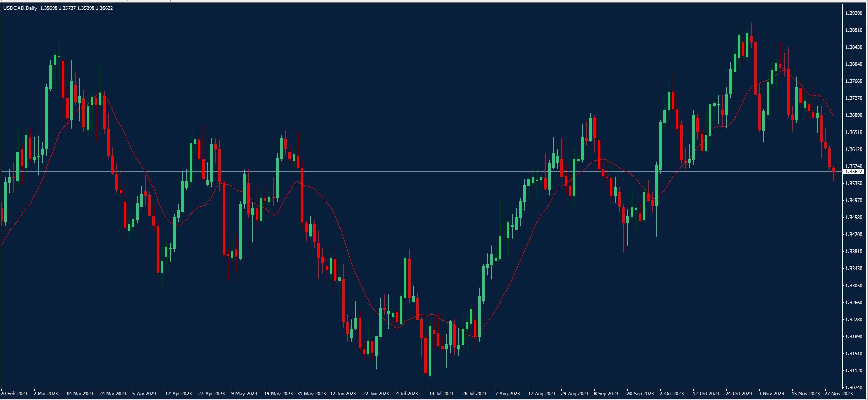The height and width of the screenshot is (400, 868).
Task: Click the 7 Aug 2023 date label
Action: [x=507, y=394]
